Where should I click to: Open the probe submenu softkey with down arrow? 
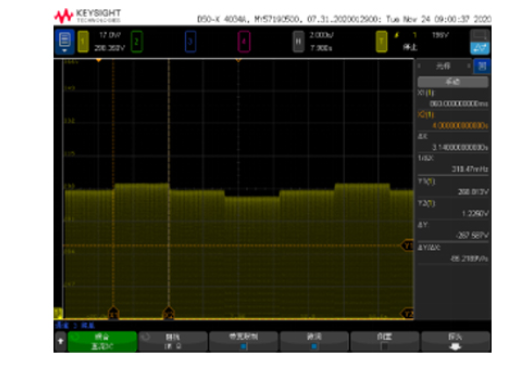[455, 342]
